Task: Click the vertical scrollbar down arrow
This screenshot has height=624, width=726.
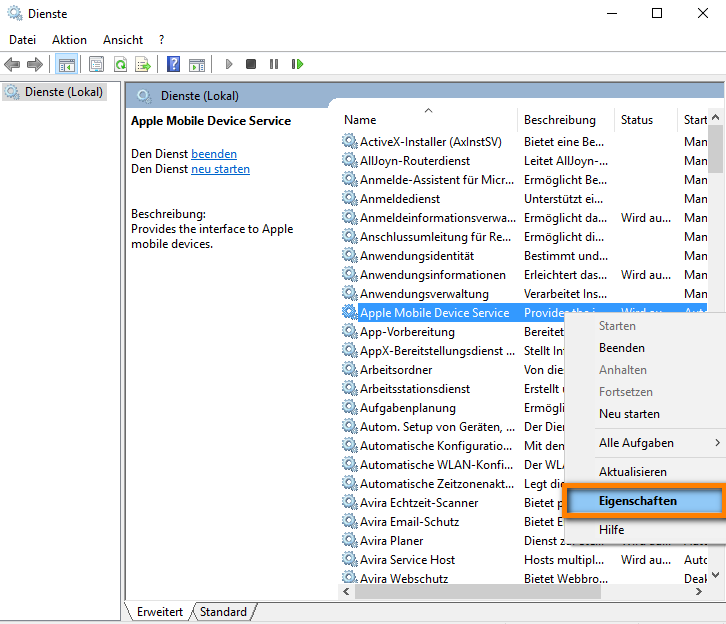Action: tap(716, 575)
